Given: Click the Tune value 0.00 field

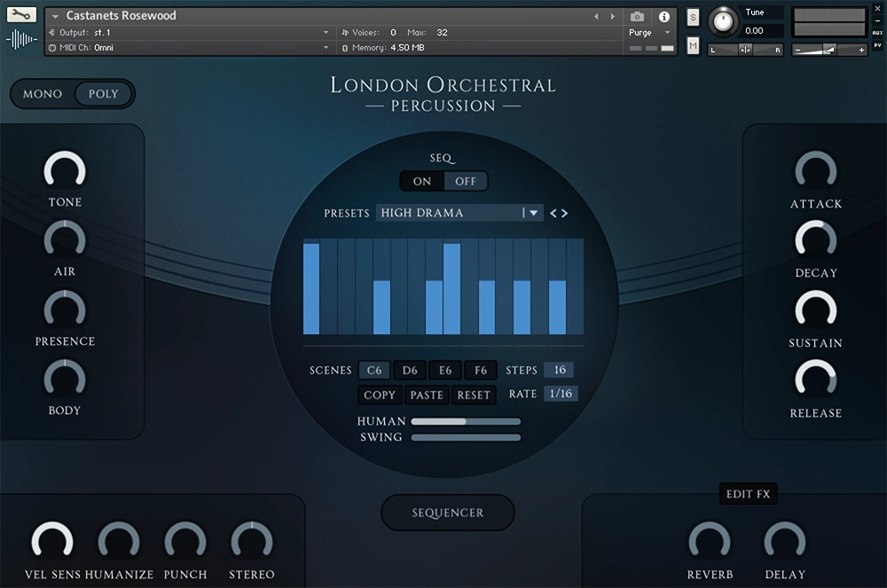Looking at the screenshot, I should 760,30.
